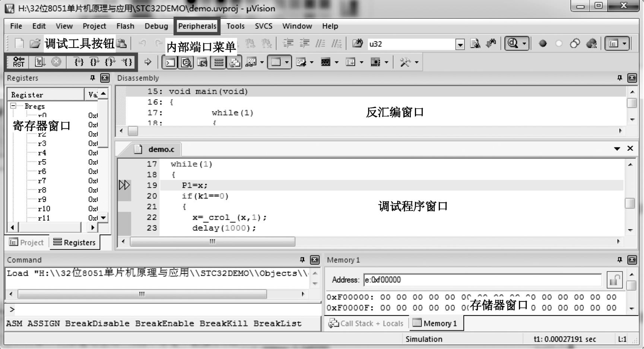The image size is (644, 349).
Task: Click the Undo arrow icon
Action: pos(142,44)
